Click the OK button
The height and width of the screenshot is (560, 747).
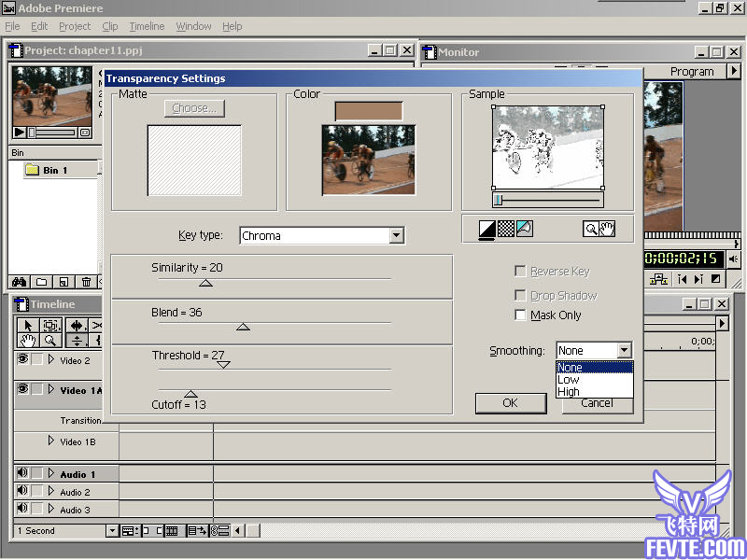(x=511, y=403)
